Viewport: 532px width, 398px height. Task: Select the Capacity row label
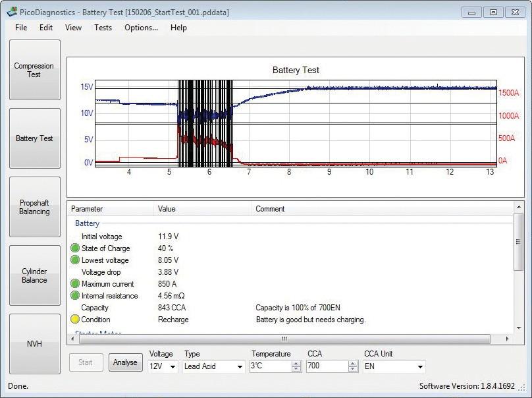point(95,308)
